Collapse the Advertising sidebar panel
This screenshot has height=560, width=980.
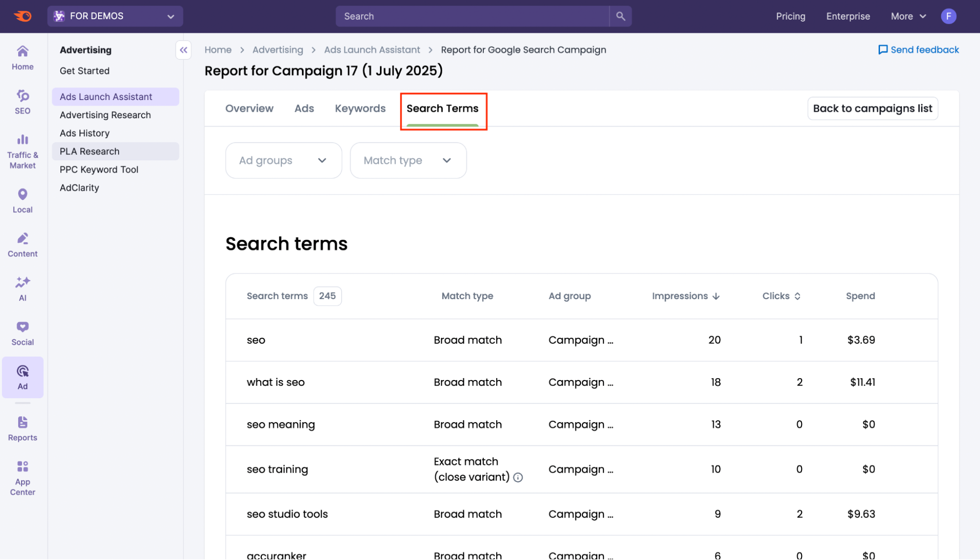click(x=183, y=50)
